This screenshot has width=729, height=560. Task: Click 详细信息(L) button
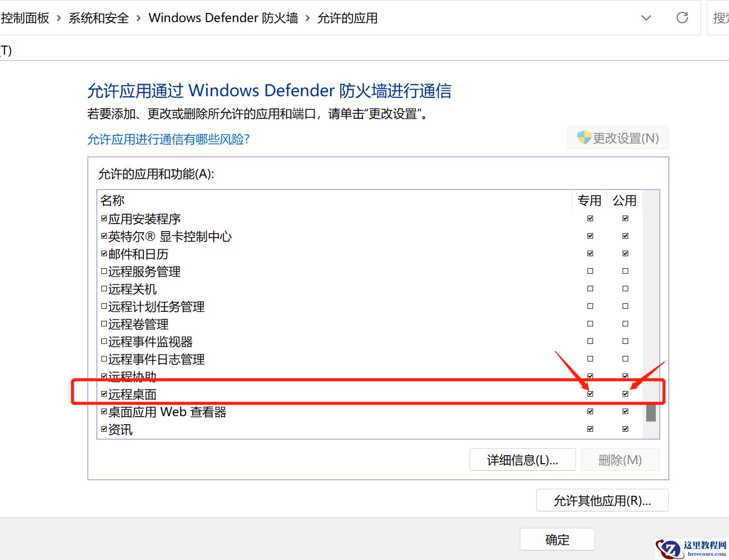(x=522, y=460)
